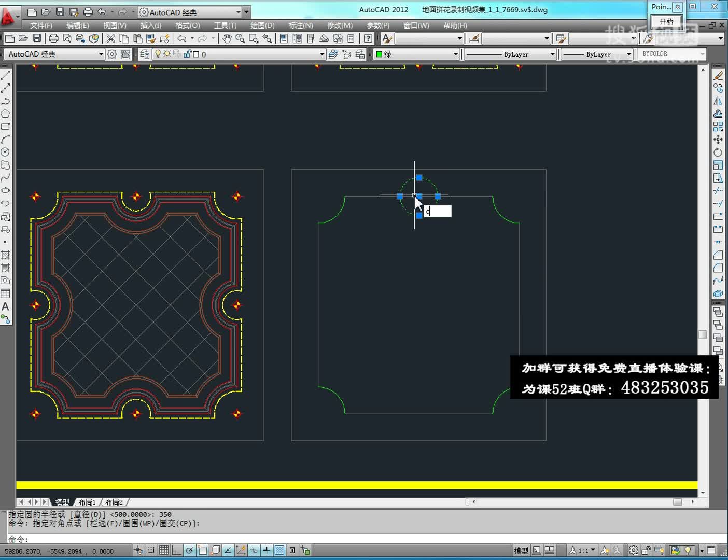
Task: Open the AutoCAD 经典 workspace dropdown
Action: (x=54, y=54)
